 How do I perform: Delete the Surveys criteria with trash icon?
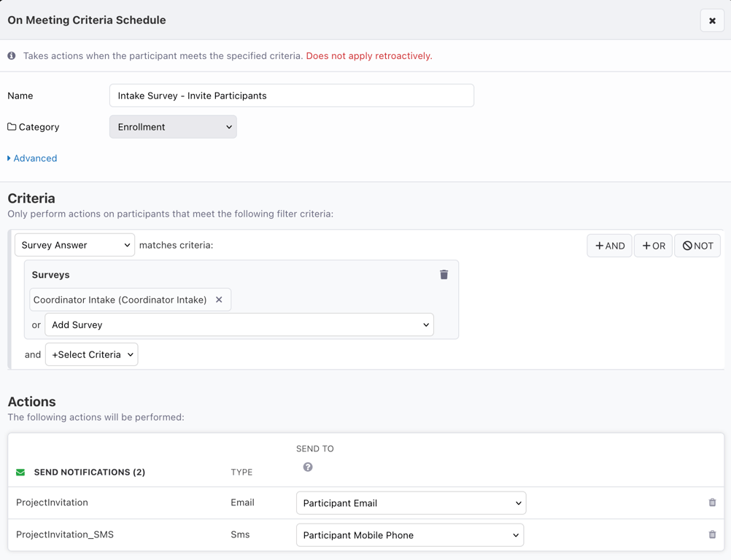[x=444, y=274]
